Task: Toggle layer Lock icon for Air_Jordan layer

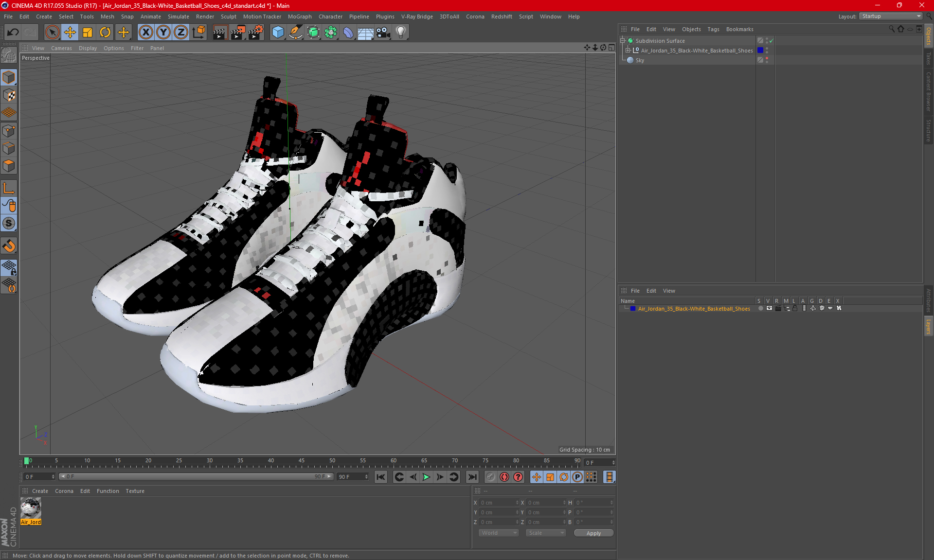Action: 795,308
